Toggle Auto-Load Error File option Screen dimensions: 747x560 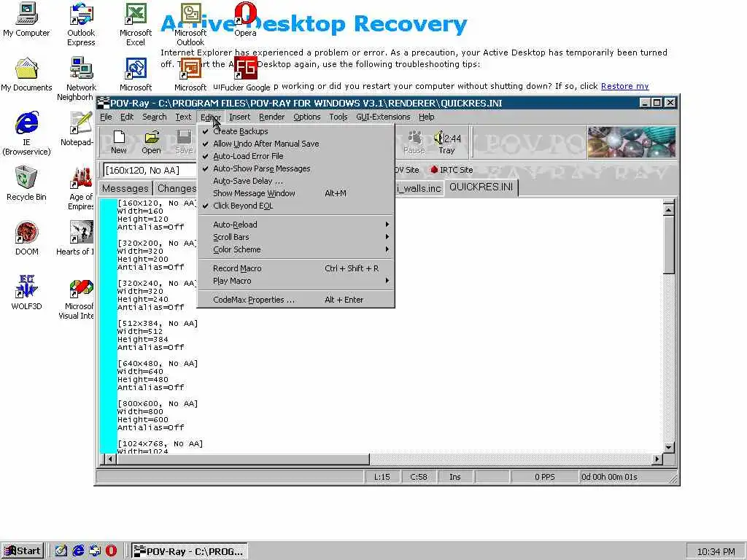(296, 156)
